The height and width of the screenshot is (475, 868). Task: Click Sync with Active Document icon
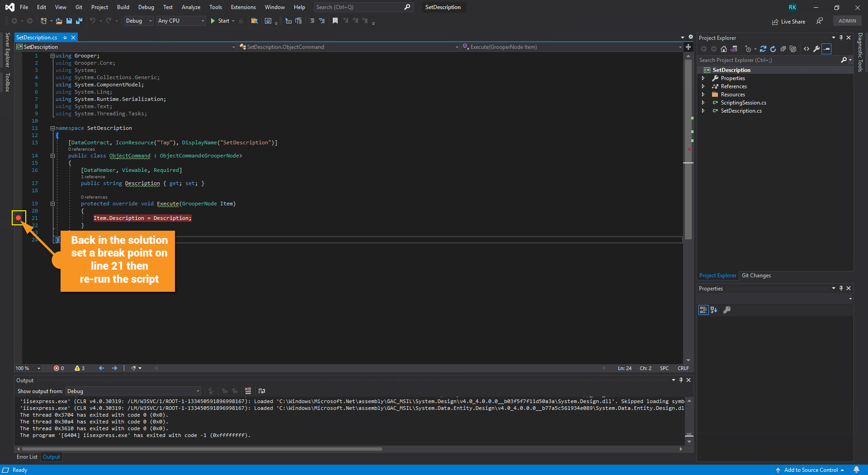763,49
